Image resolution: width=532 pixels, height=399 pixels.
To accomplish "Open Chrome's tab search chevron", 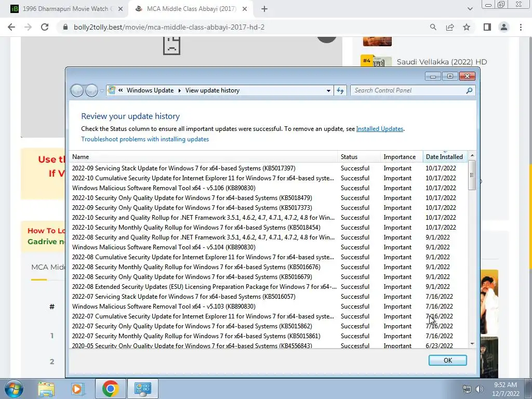I will coord(470,9).
